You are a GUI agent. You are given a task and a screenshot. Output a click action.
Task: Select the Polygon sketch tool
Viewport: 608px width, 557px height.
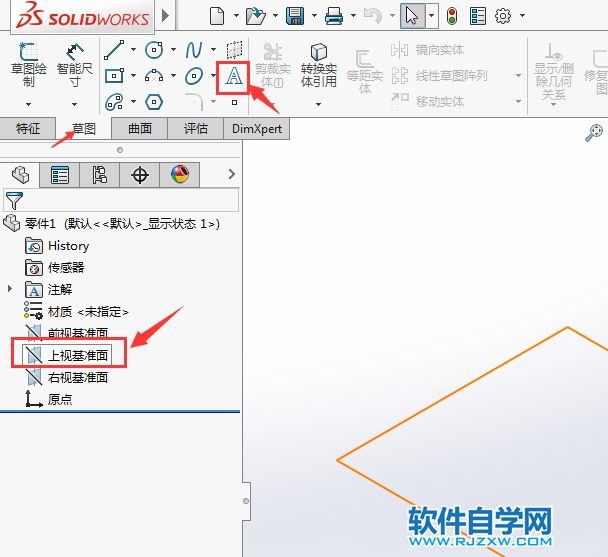pyautogui.click(x=154, y=102)
